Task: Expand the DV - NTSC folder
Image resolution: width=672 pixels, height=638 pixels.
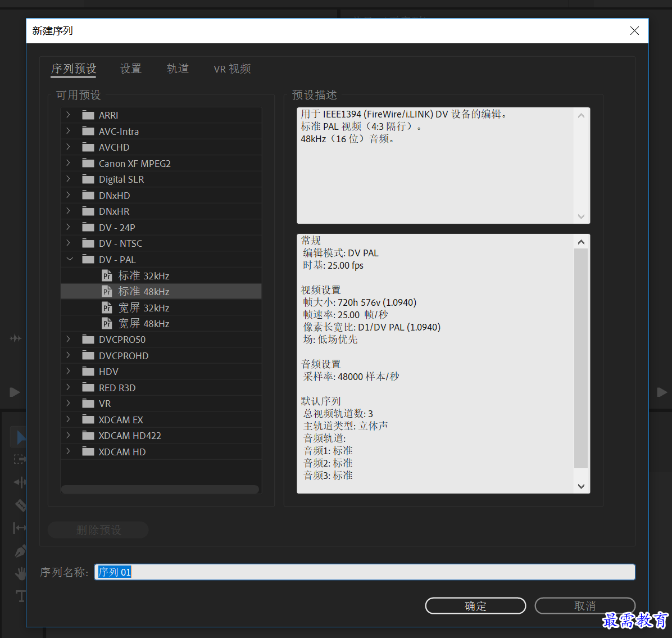Action: [x=68, y=243]
